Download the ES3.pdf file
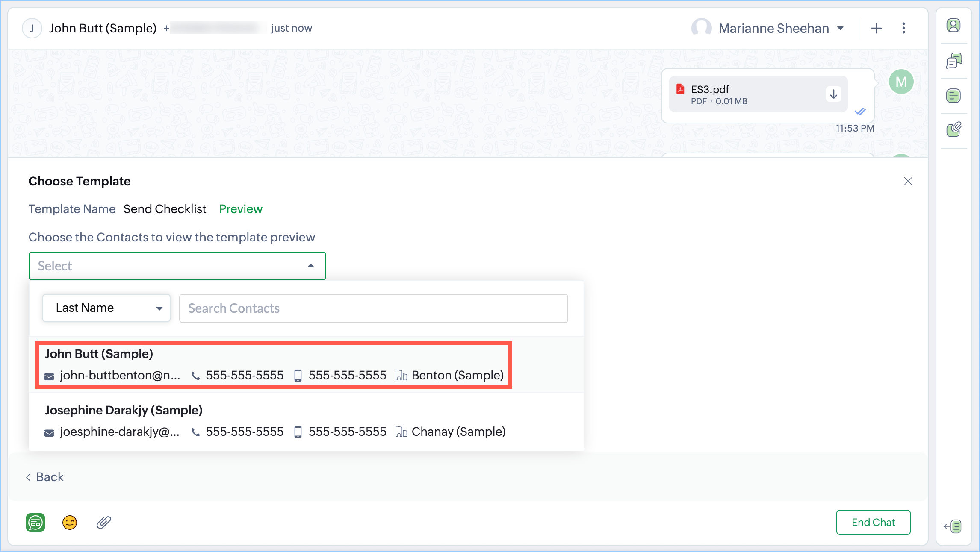The image size is (980, 552). [x=833, y=94]
